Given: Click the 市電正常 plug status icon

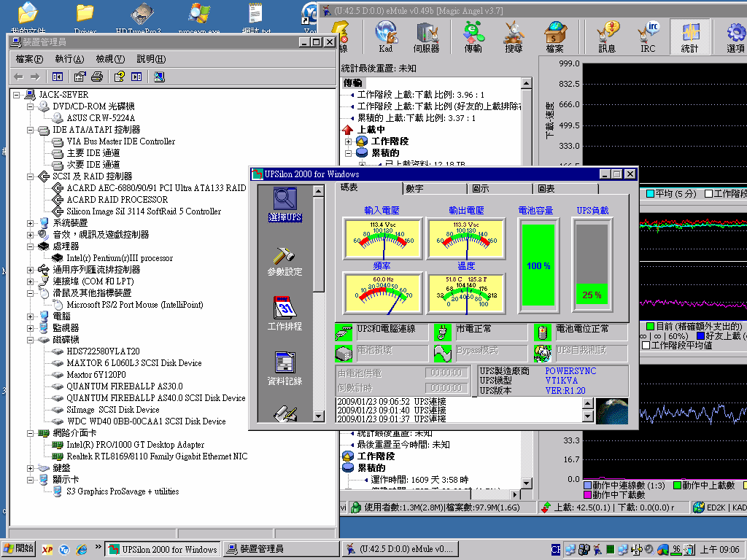Looking at the screenshot, I should [x=442, y=332].
